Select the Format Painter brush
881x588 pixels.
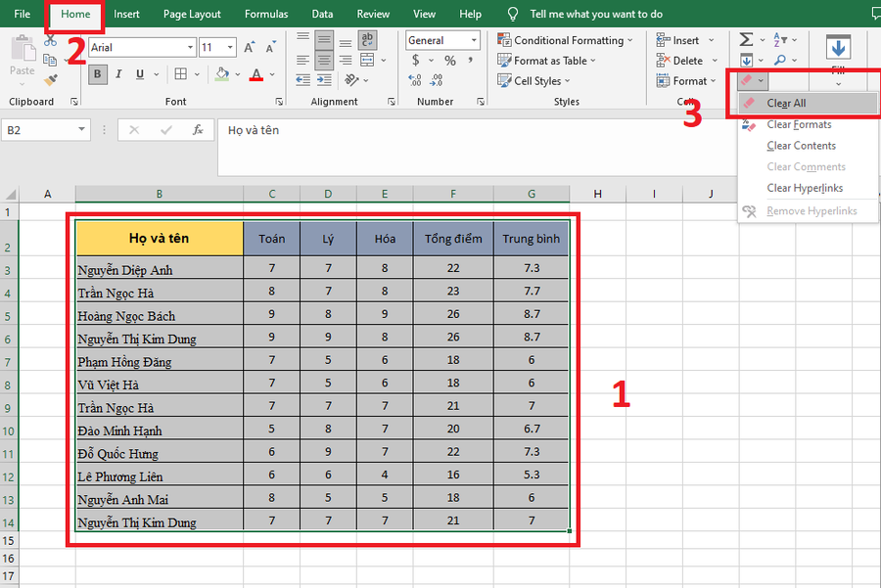51,80
